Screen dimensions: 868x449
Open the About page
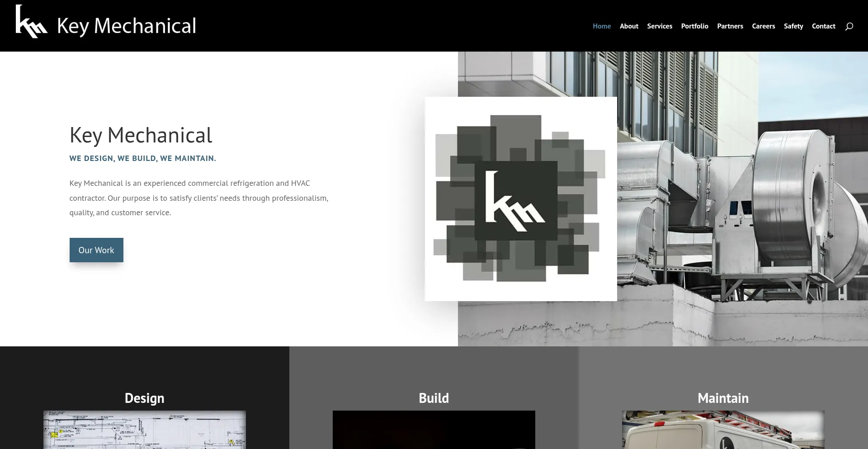point(629,26)
